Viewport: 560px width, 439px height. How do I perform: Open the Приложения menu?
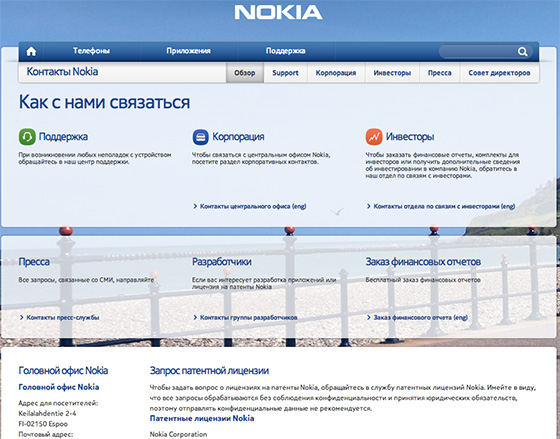pyautogui.click(x=189, y=51)
